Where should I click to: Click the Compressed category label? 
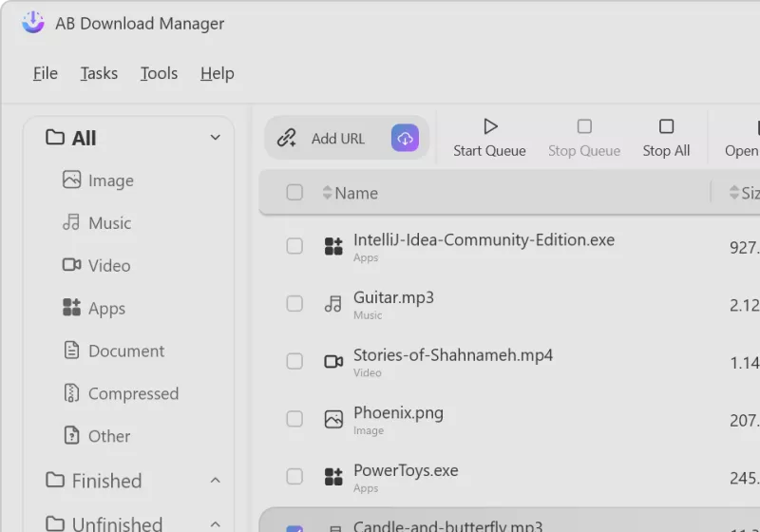(x=133, y=393)
